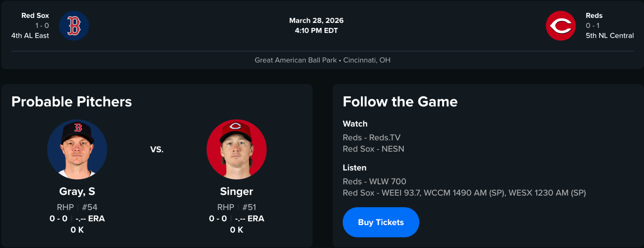This screenshot has height=248, width=644.
Task: Select the WCCM 1490 AM (SP) station
Action: click(x=465, y=193)
